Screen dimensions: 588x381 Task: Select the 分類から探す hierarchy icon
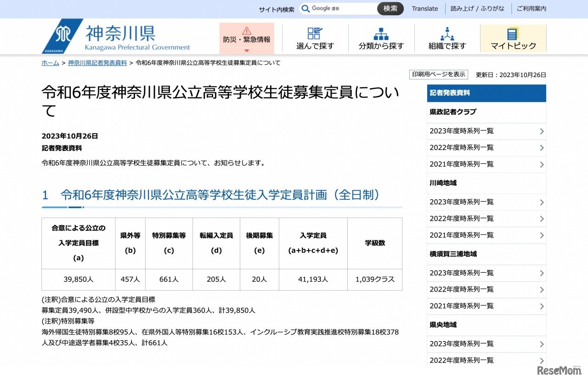[x=380, y=34]
